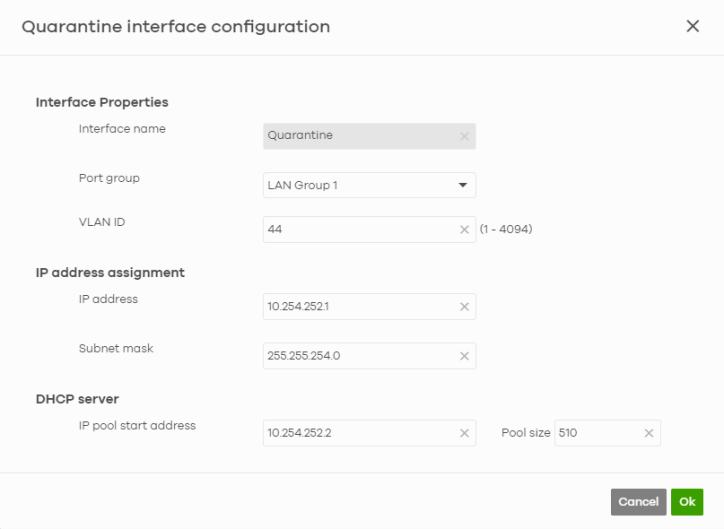Click the Pool size input showing 510
This screenshot has width=724, height=529.
pos(596,433)
